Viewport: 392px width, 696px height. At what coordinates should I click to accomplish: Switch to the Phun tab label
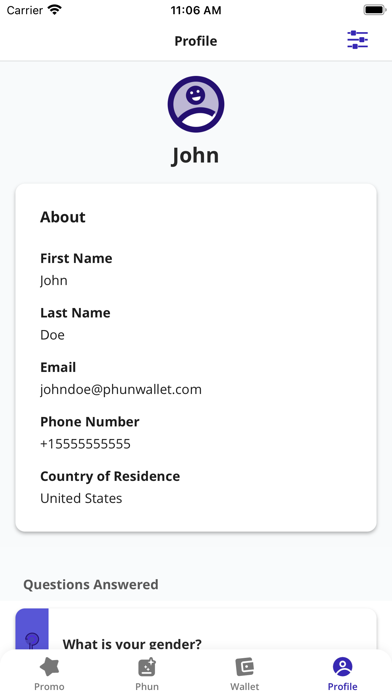(x=147, y=686)
